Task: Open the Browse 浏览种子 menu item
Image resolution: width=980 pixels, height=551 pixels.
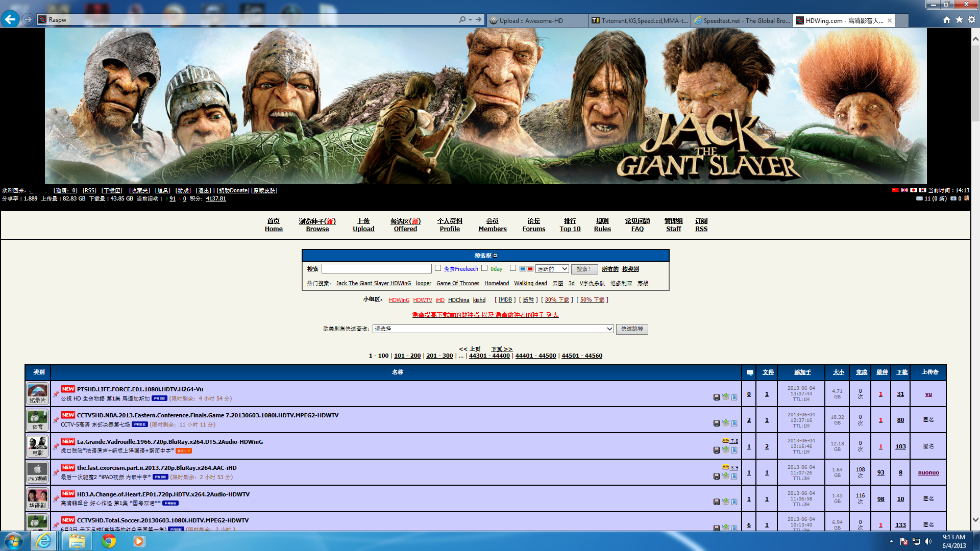Action: pos(317,225)
